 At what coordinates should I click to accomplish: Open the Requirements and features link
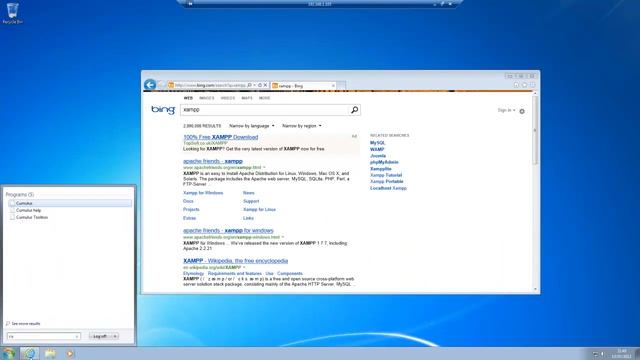[x=235, y=273]
